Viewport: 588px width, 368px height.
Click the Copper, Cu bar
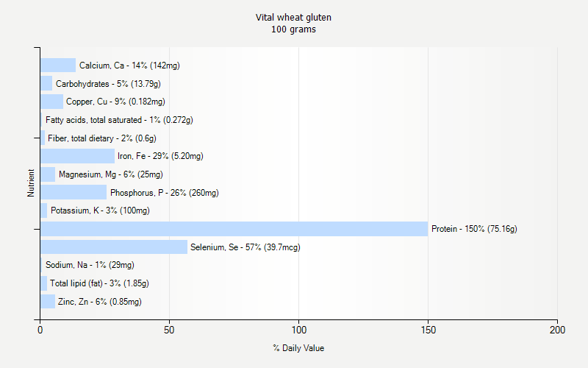(51, 102)
